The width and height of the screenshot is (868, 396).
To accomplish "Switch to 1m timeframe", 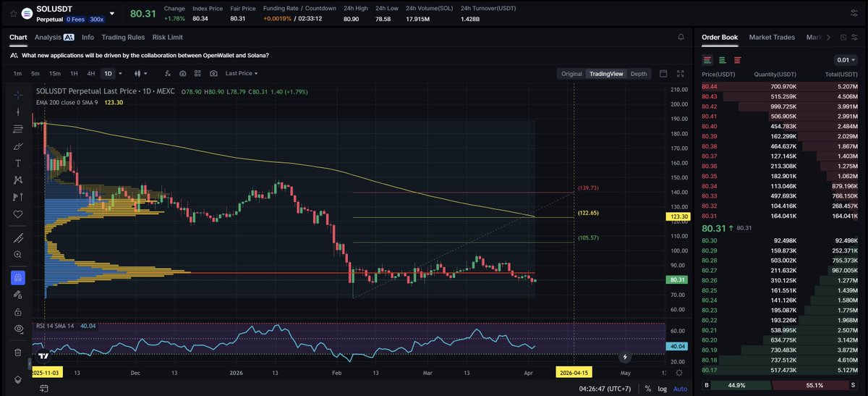I will 17,73.
